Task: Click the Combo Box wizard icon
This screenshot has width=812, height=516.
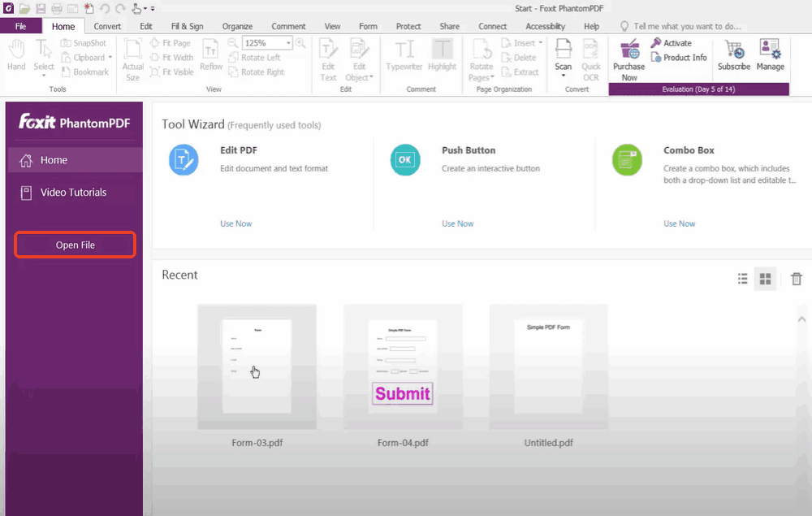Action: 627,159
